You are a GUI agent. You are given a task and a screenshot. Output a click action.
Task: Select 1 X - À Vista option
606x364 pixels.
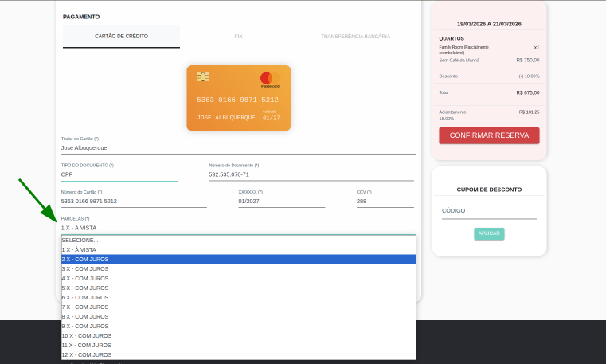238,249
